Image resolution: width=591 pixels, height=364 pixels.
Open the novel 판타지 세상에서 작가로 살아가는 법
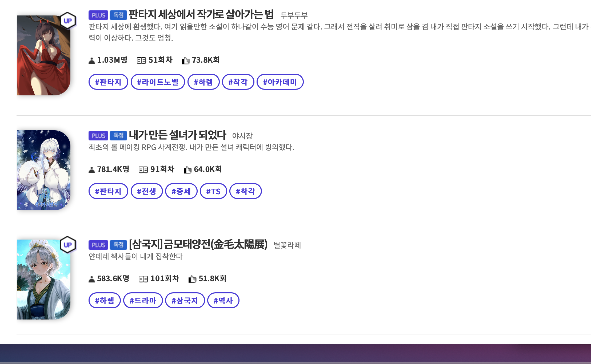point(201,14)
